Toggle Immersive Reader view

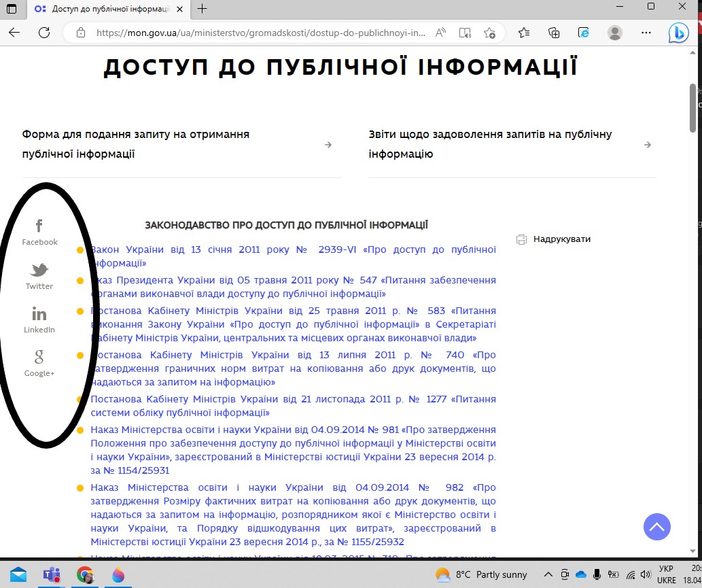tap(465, 33)
